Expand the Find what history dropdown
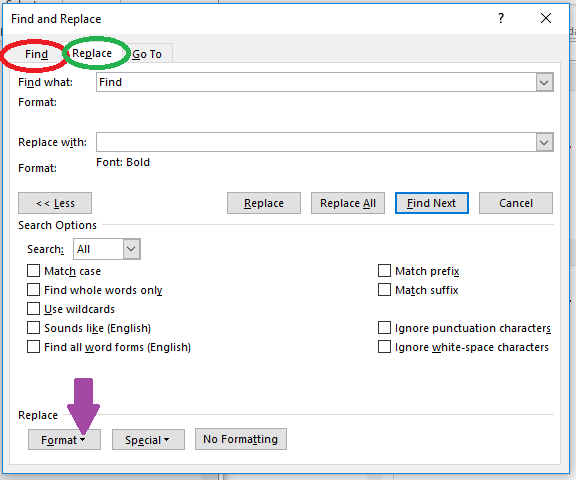Viewport: 576px width, 480px height. (544, 82)
